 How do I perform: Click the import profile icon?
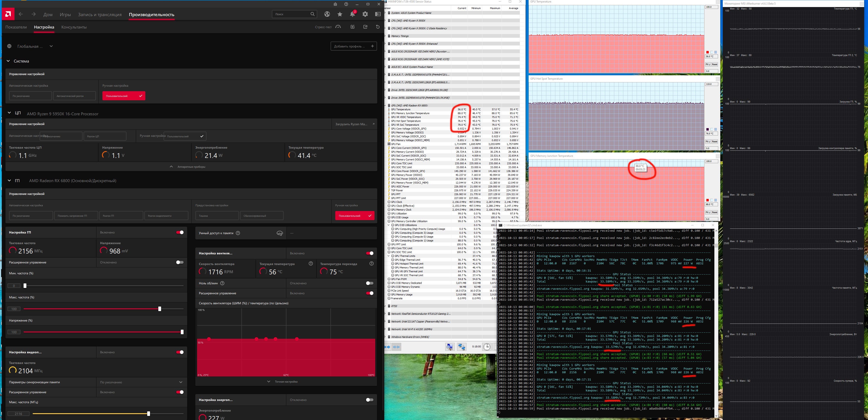point(353,27)
